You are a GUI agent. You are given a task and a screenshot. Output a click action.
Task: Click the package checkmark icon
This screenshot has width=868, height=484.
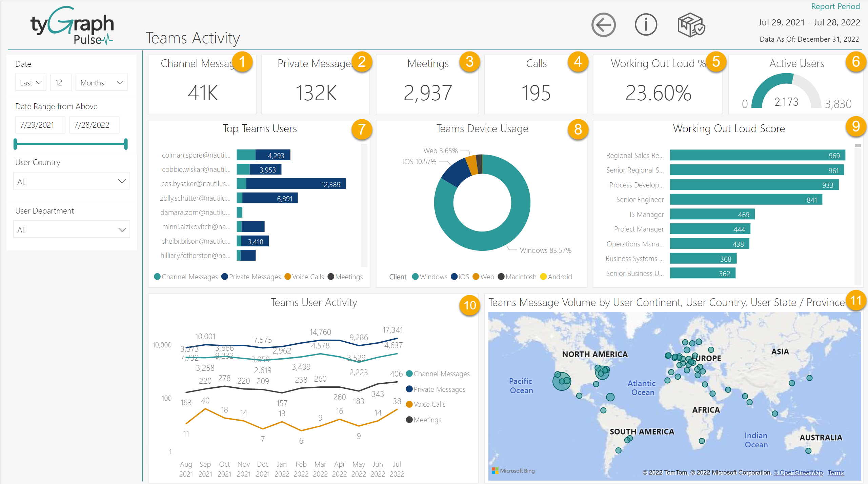pyautogui.click(x=691, y=25)
